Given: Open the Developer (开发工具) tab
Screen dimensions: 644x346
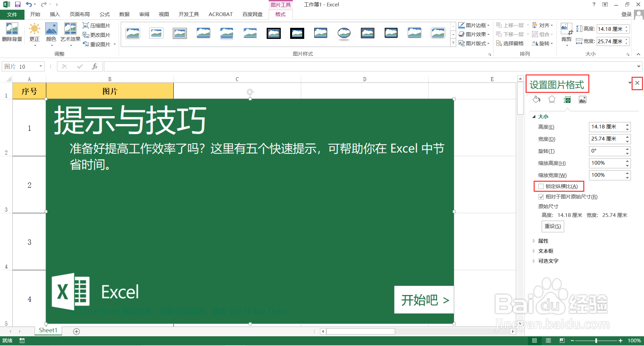Looking at the screenshot, I should coord(189,14).
